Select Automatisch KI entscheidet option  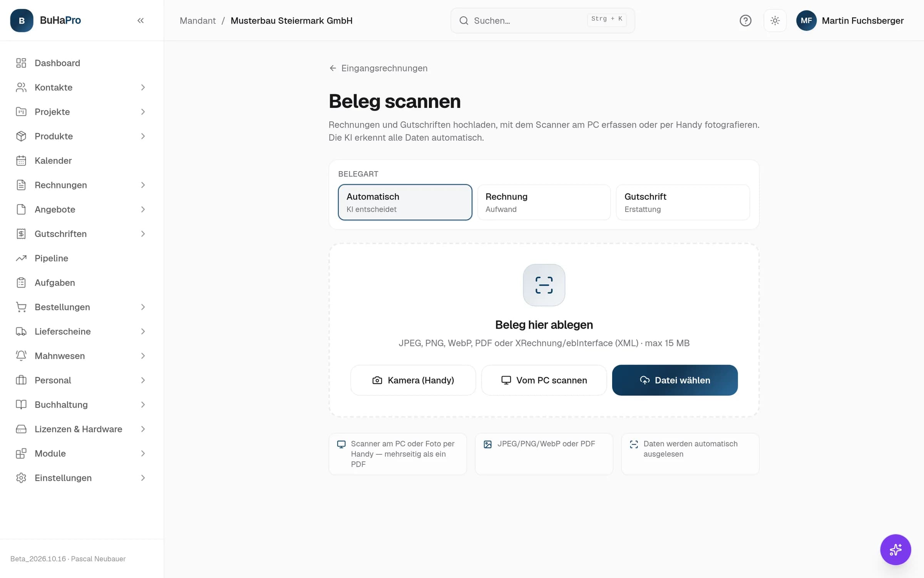[x=405, y=202]
